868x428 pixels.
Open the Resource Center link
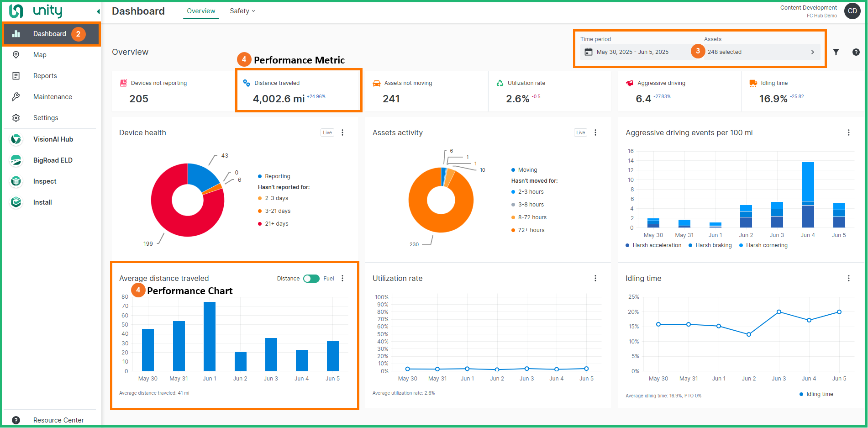[58, 420]
